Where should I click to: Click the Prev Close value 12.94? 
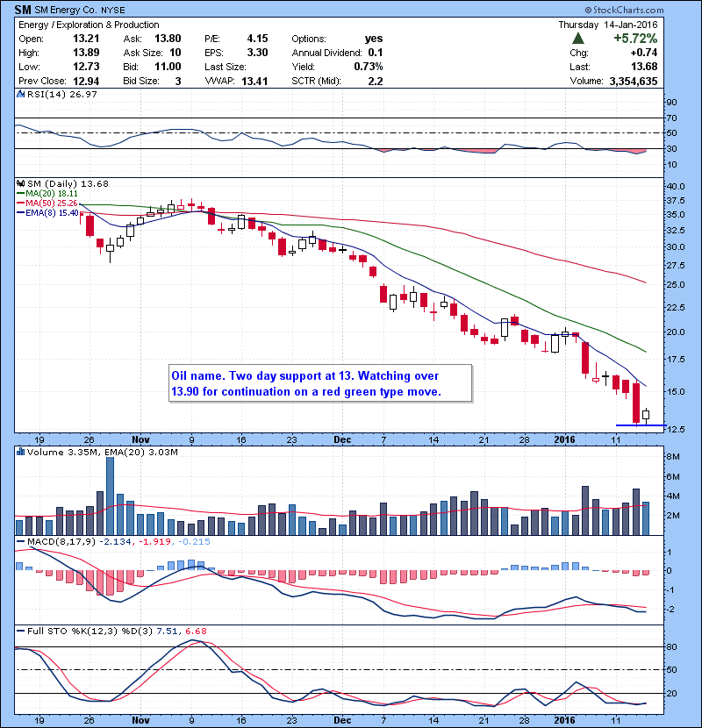click(x=86, y=82)
